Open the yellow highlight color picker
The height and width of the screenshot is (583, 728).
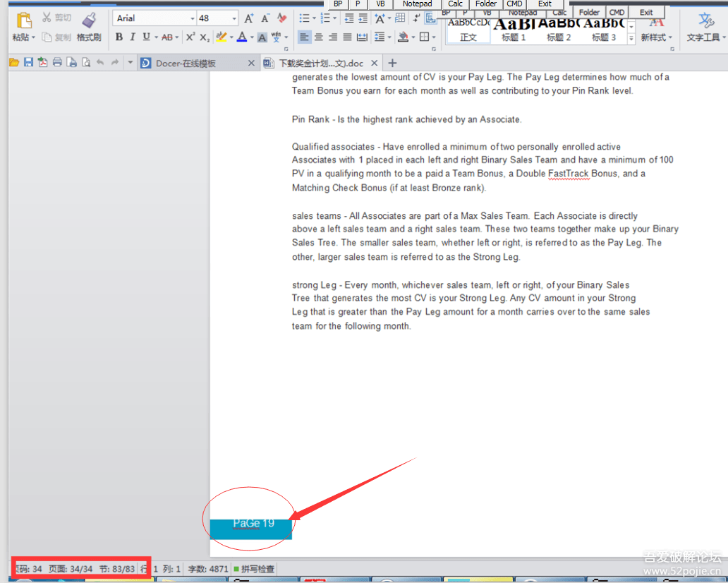click(x=231, y=37)
